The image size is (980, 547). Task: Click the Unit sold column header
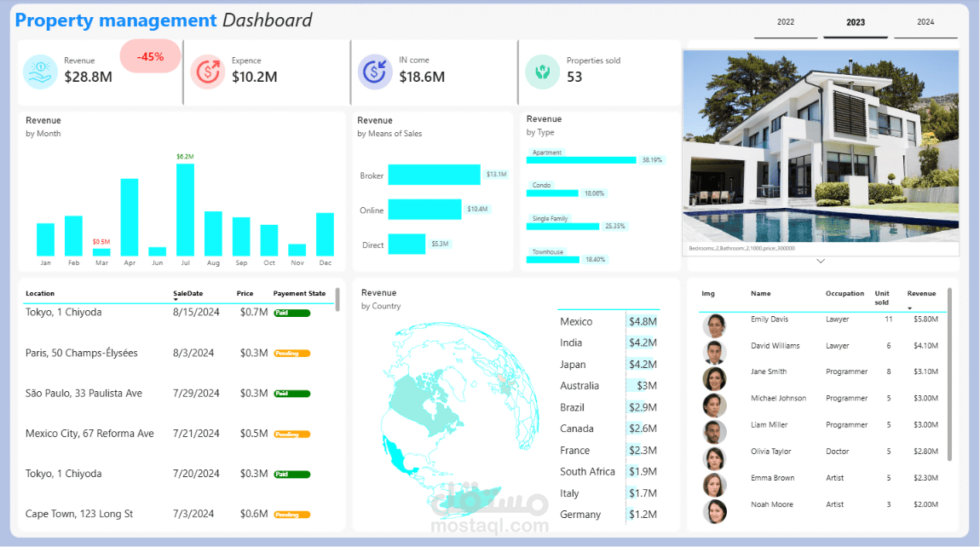click(x=882, y=297)
